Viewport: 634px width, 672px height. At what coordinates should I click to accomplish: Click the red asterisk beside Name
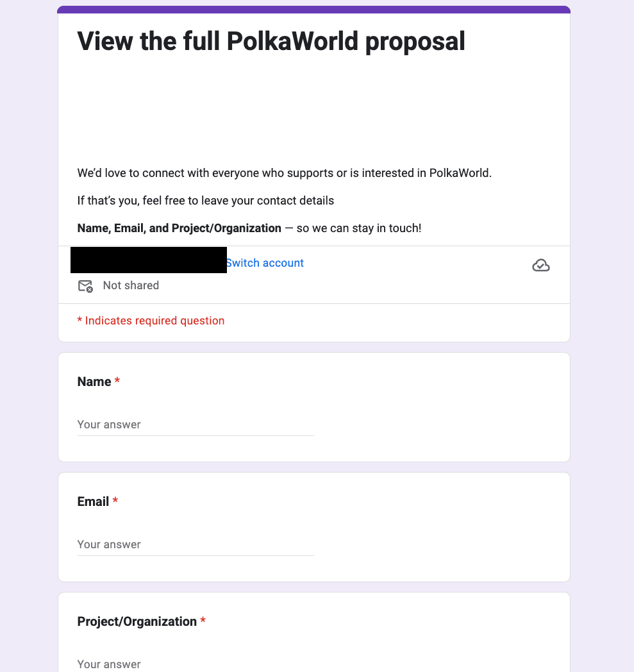click(117, 382)
